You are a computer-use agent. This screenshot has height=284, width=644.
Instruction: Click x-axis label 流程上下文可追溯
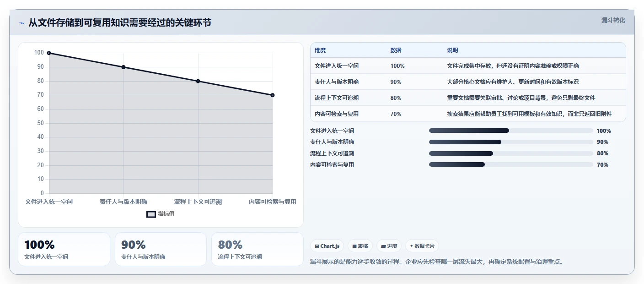(x=198, y=202)
